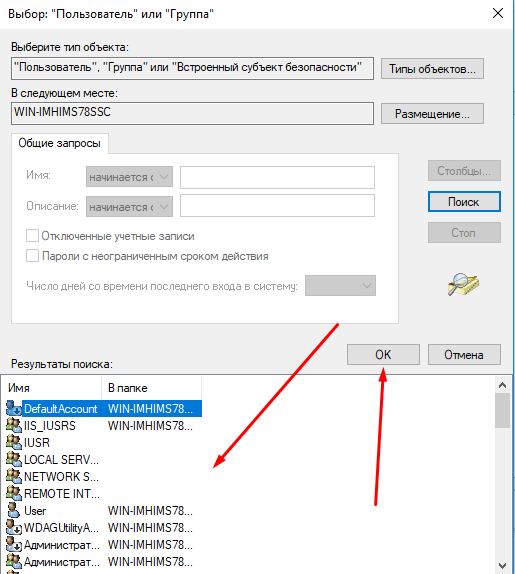
Task: Click the results list scrollbar down arrow
Action: pos(503,566)
